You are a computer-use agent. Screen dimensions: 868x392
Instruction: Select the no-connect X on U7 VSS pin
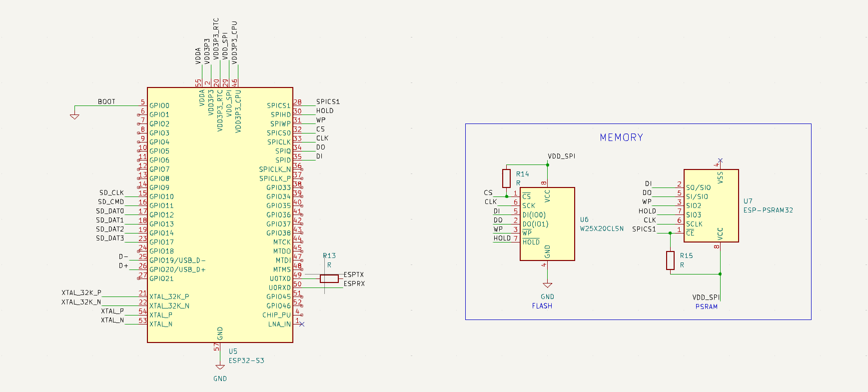tap(720, 160)
